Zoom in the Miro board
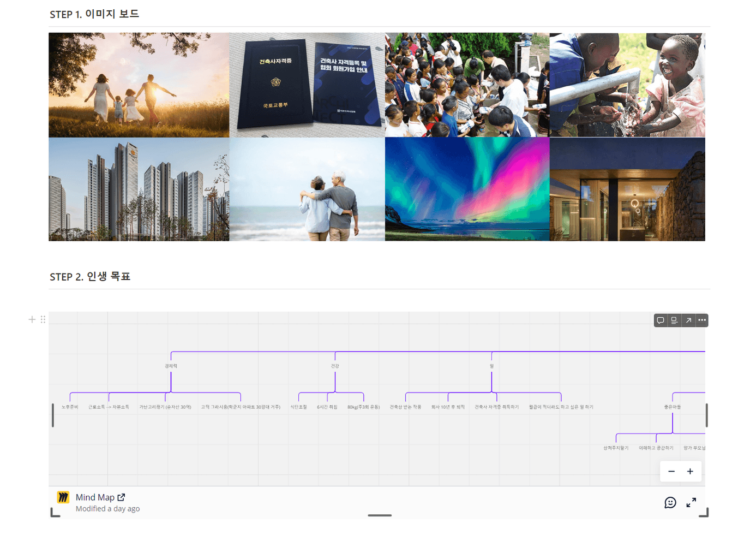This screenshot has height=547, width=756. [690, 471]
